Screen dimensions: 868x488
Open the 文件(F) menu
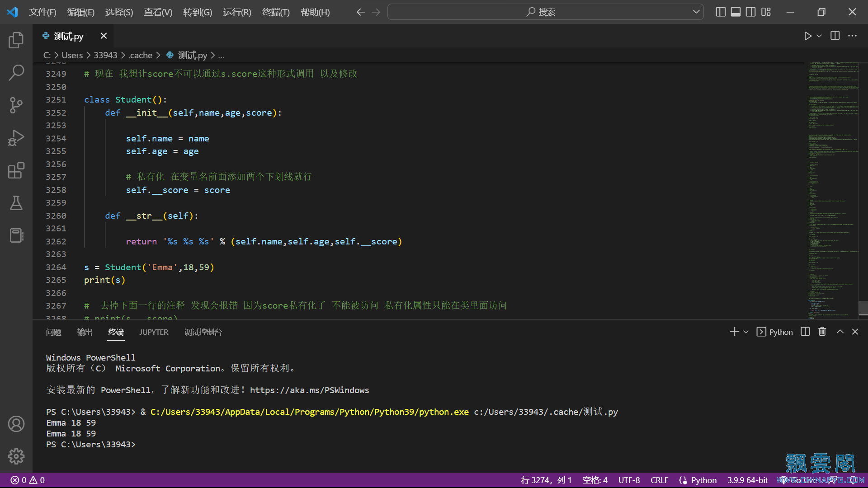[x=43, y=12]
